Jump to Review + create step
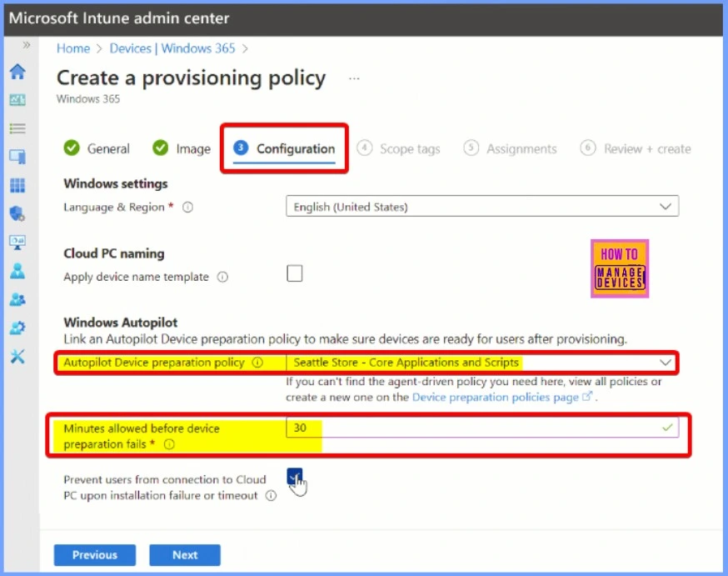Viewport: 728px width, 576px height. tap(636, 148)
